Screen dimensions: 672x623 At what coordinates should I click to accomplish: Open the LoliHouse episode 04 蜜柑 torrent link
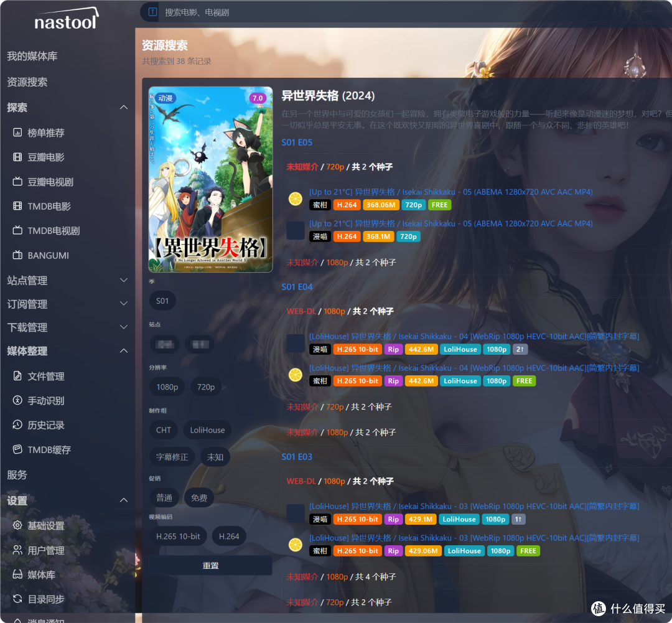click(x=474, y=368)
